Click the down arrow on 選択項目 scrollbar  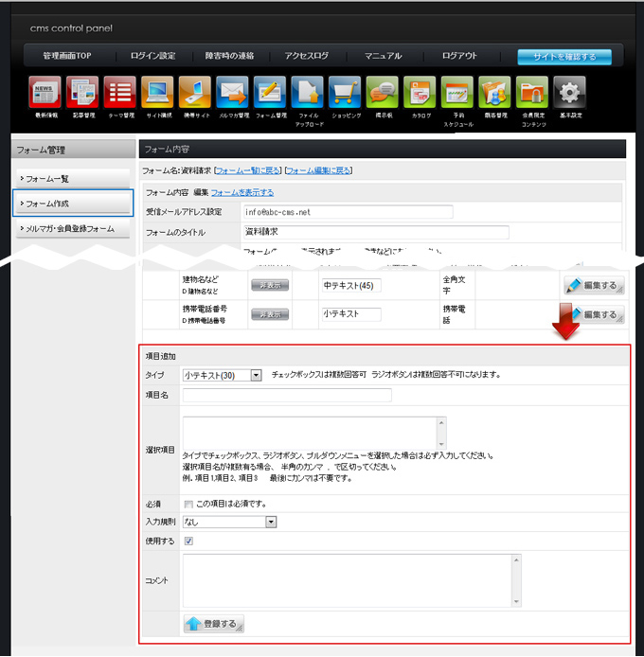pos(439,443)
